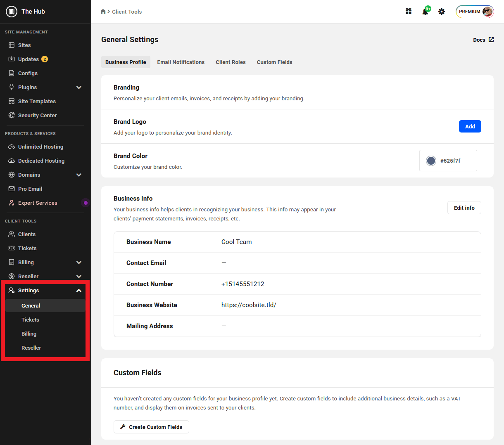Expand the Reseller submenu chevron
504x445 pixels.
(x=79, y=276)
